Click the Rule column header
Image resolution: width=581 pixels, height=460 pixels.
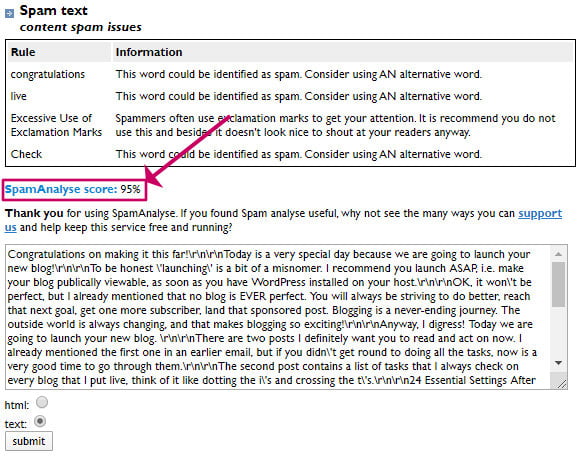tap(23, 52)
